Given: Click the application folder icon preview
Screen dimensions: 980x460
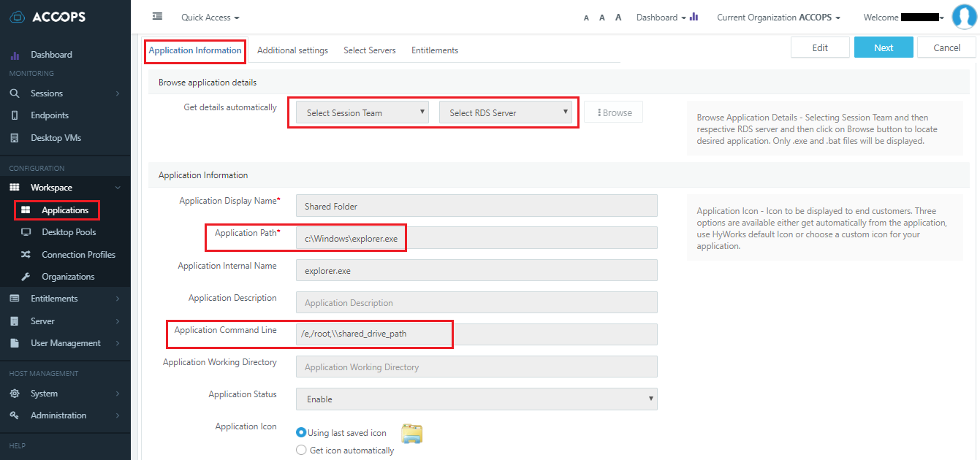Looking at the screenshot, I should 411,434.
